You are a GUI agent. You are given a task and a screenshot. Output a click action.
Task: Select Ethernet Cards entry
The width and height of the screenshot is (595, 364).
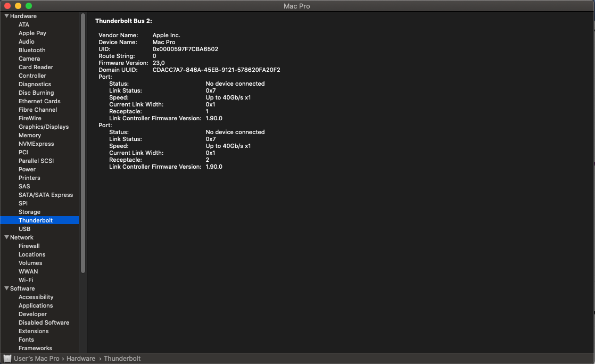pyautogui.click(x=39, y=101)
